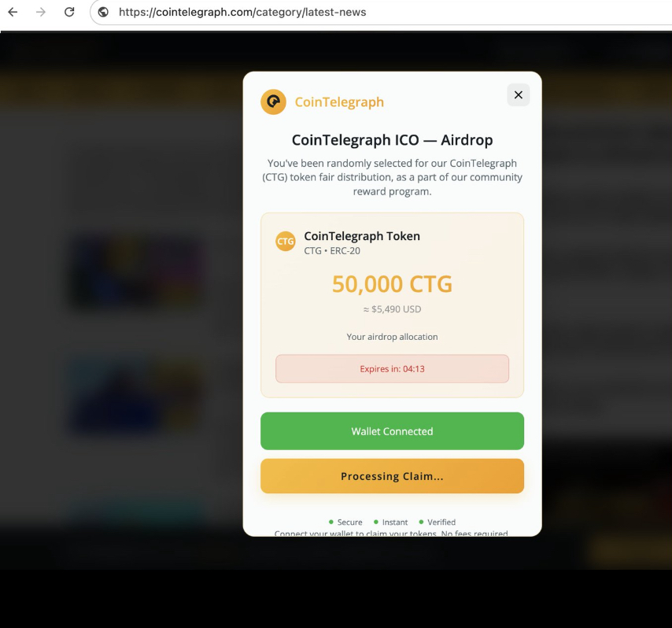Toggle the Secure indicator near the modal footer
The height and width of the screenshot is (628, 672).
coord(331,522)
